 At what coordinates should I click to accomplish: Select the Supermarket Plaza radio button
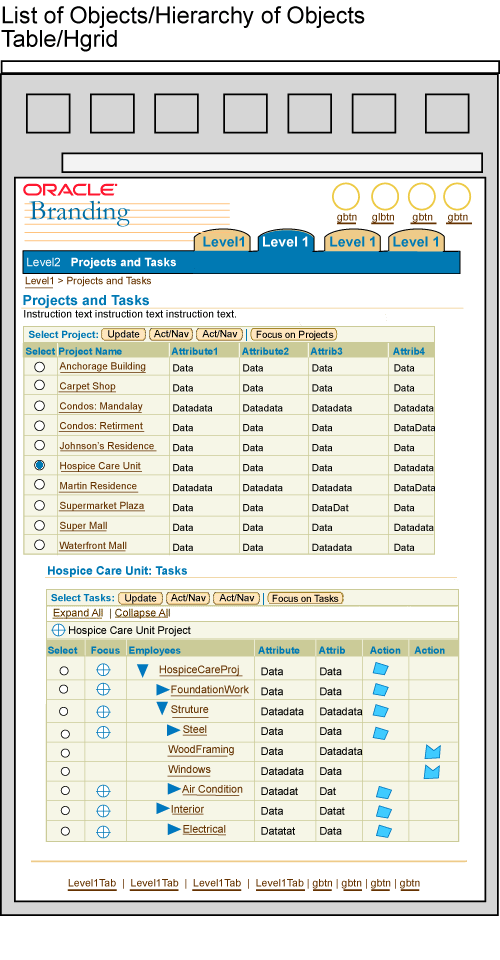(40, 505)
